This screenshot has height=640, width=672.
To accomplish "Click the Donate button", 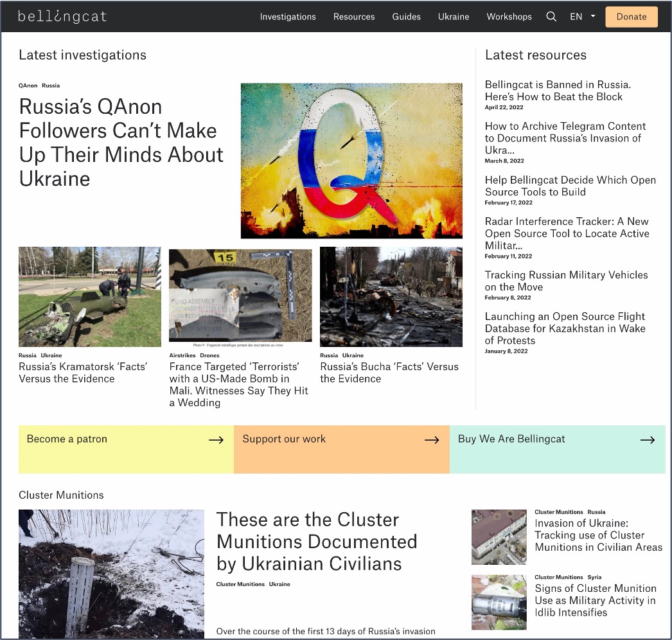I will coord(632,17).
